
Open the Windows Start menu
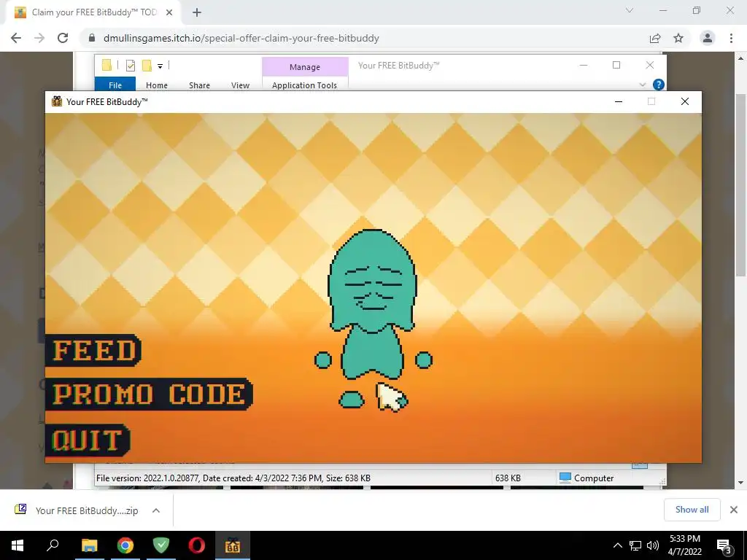pyautogui.click(x=18, y=545)
